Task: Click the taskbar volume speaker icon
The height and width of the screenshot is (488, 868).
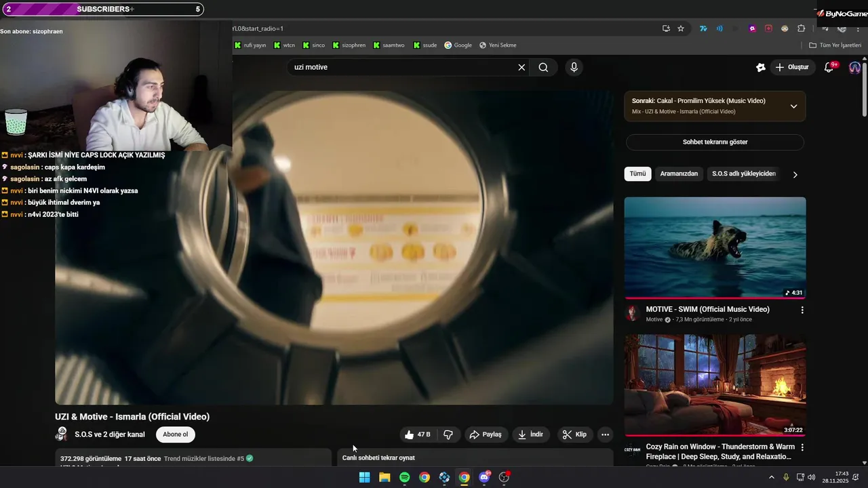Action: click(812, 477)
